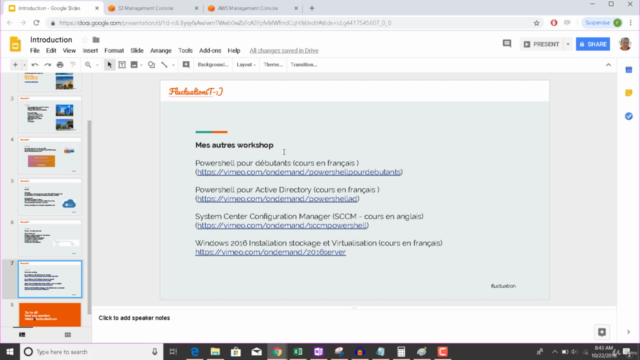Open the Layout dropdown
This screenshot has width=640, height=360.
pyautogui.click(x=246, y=64)
